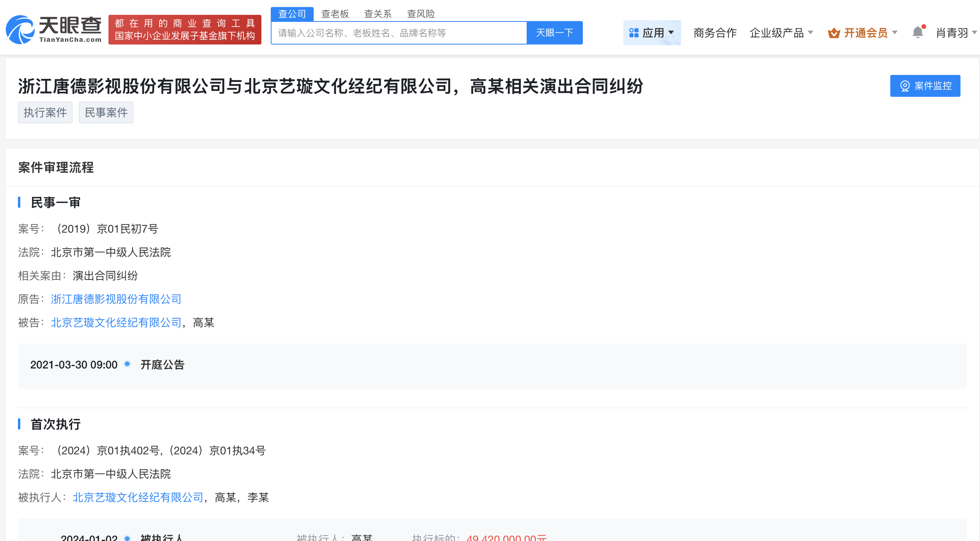
Task: Click the 开庭公告 timeline entry
Action: 162,365
